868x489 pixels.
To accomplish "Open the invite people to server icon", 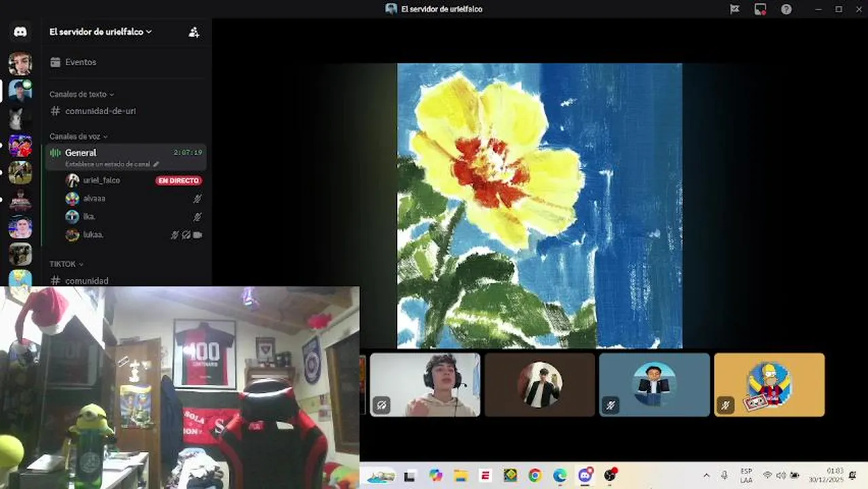I will 194,32.
